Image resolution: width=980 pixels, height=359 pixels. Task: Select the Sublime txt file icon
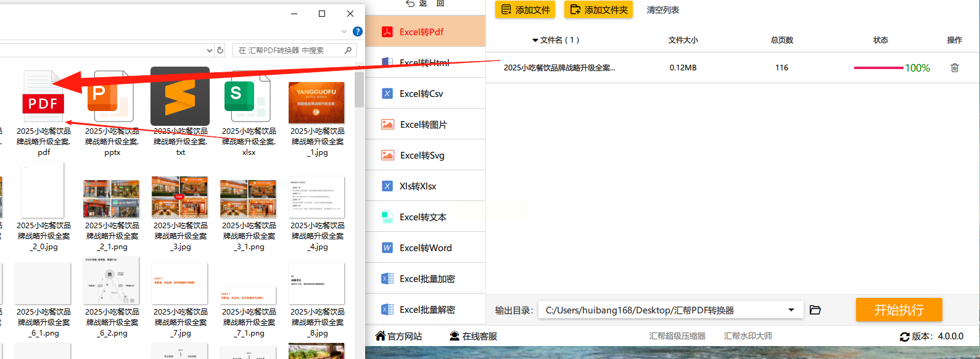tap(180, 96)
